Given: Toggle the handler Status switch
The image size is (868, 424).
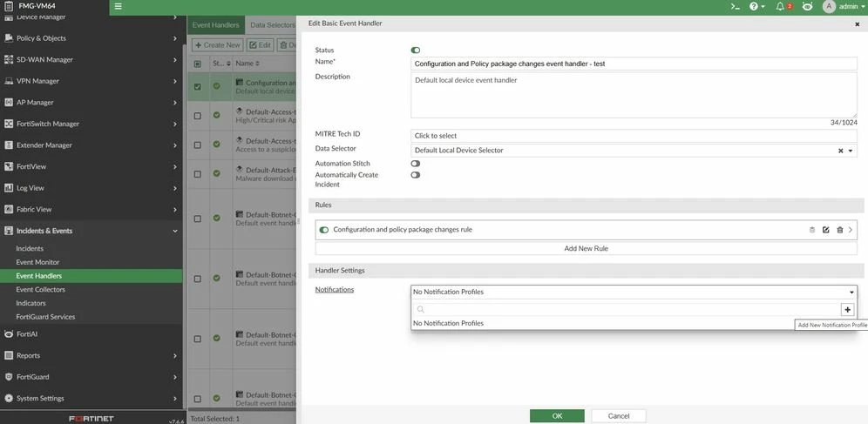Looking at the screenshot, I should (415, 50).
